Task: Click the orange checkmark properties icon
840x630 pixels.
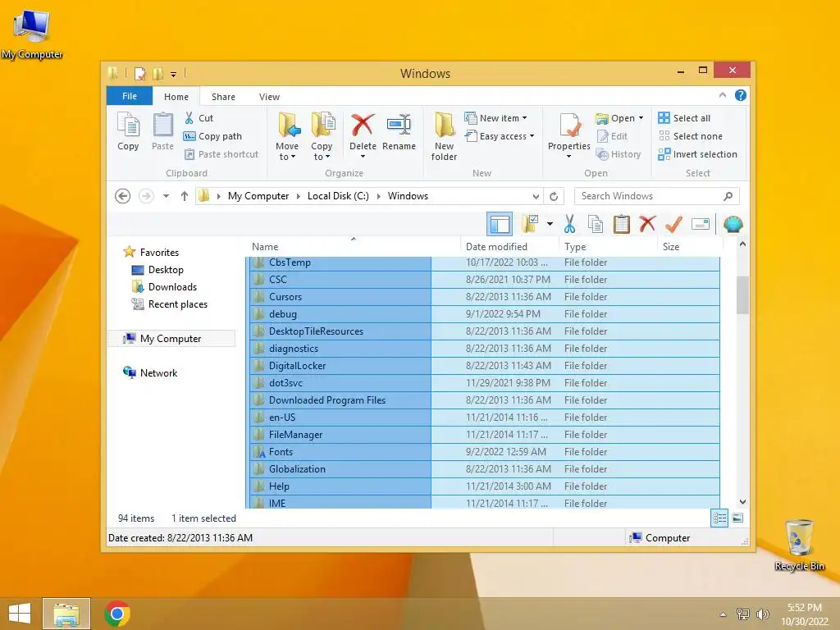Action: click(x=674, y=224)
